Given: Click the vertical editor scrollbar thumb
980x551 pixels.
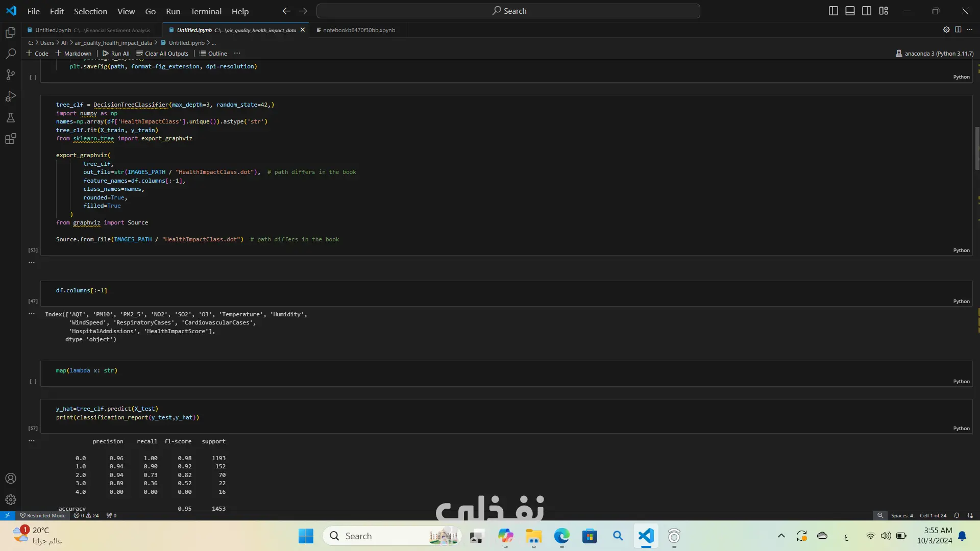Looking at the screenshot, I should pyautogui.click(x=977, y=148).
